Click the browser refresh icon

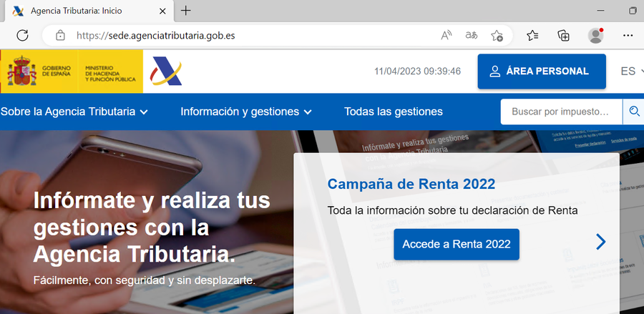point(22,35)
